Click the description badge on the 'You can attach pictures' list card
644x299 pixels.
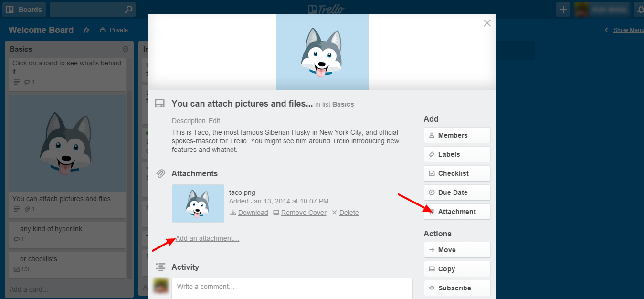pyautogui.click(x=17, y=209)
